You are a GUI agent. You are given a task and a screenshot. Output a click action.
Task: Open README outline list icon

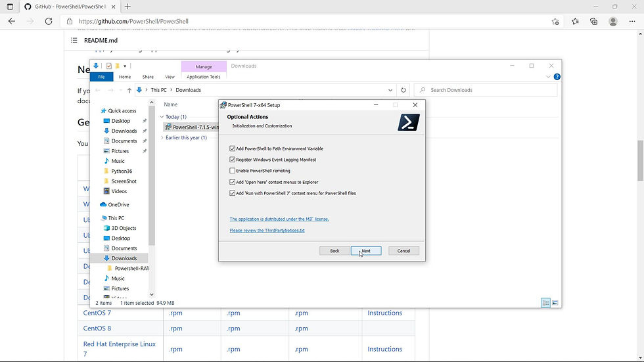74,40
